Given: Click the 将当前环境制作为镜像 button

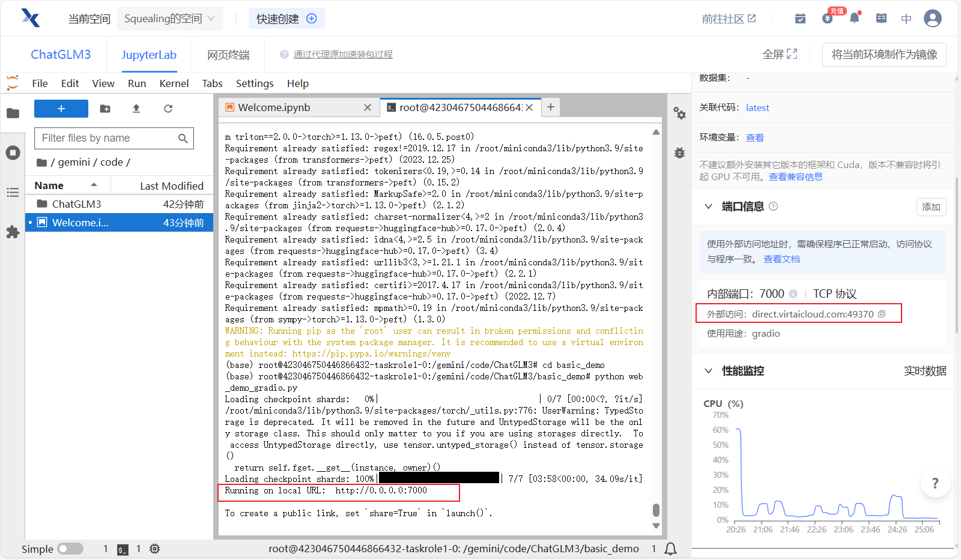Looking at the screenshot, I should coord(884,55).
